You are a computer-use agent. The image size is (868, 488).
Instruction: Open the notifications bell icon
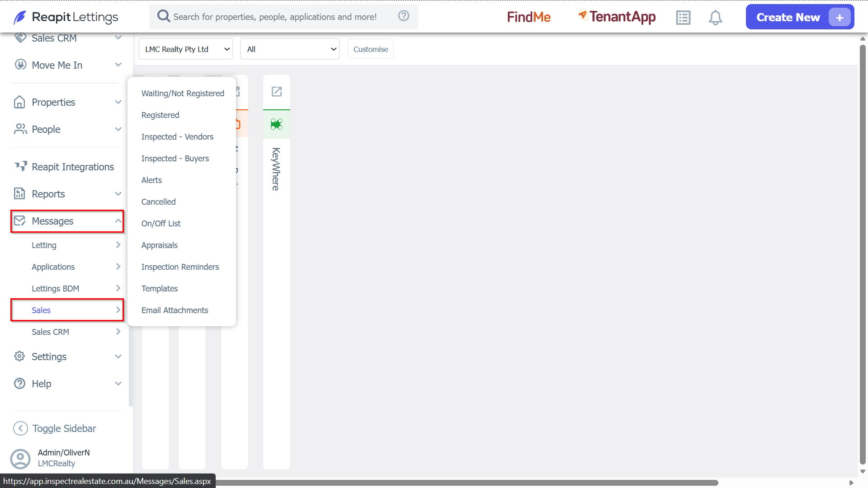coord(715,18)
